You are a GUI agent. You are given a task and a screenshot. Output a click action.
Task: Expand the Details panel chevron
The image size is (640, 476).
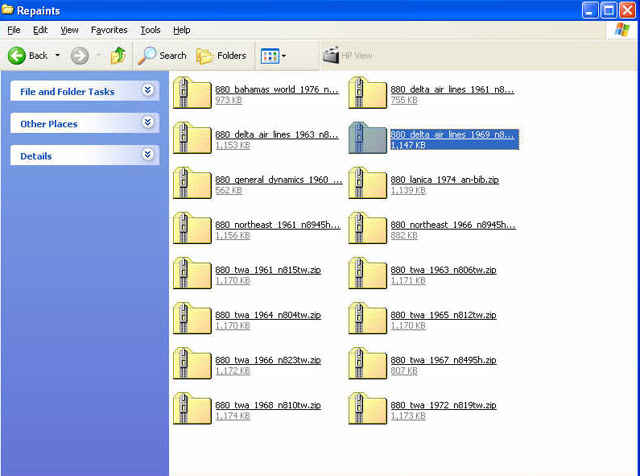coord(148,155)
